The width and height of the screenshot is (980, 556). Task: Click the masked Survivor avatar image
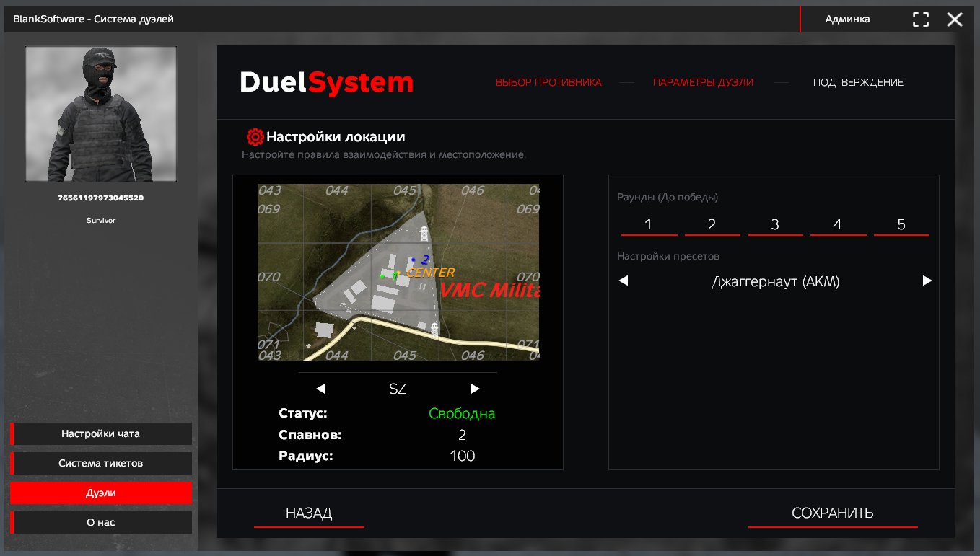pyautogui.click(x=101, y=114)
